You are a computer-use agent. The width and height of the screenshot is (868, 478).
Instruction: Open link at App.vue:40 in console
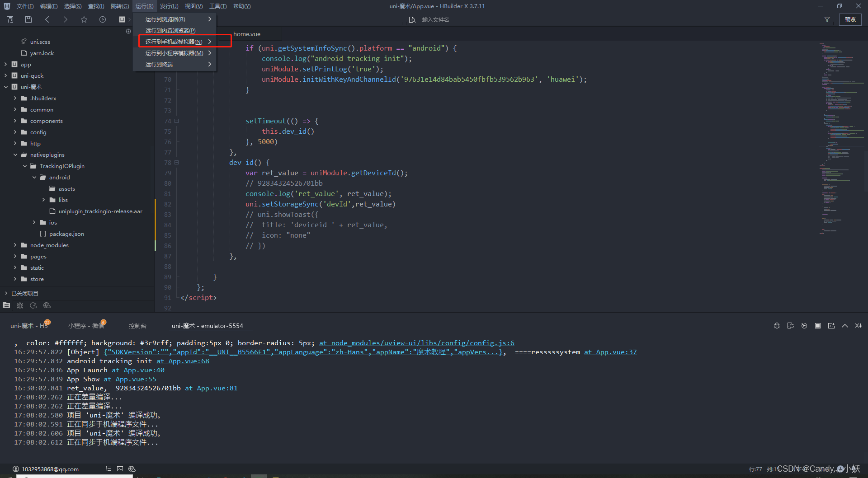pos(138,370)
